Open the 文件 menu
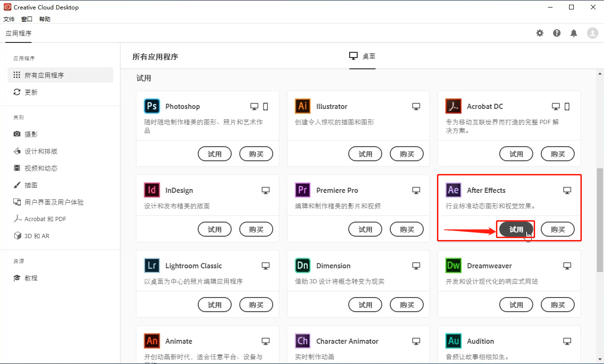 coord(9,19)
